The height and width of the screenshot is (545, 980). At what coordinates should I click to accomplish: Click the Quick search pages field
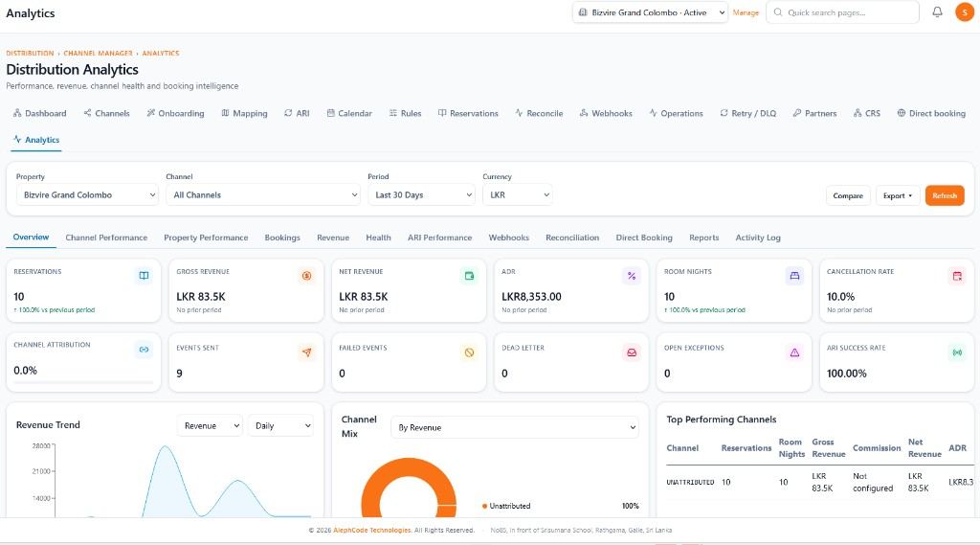point(842,11)
